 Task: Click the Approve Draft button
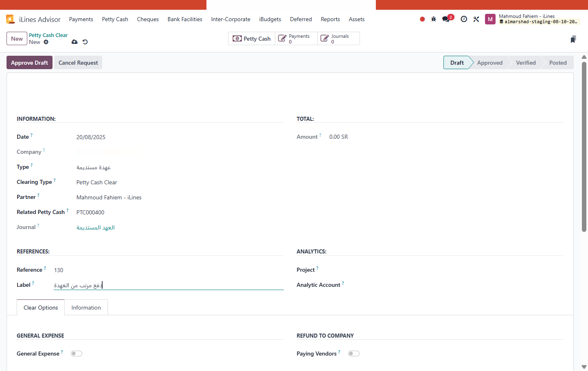[29, 63]
